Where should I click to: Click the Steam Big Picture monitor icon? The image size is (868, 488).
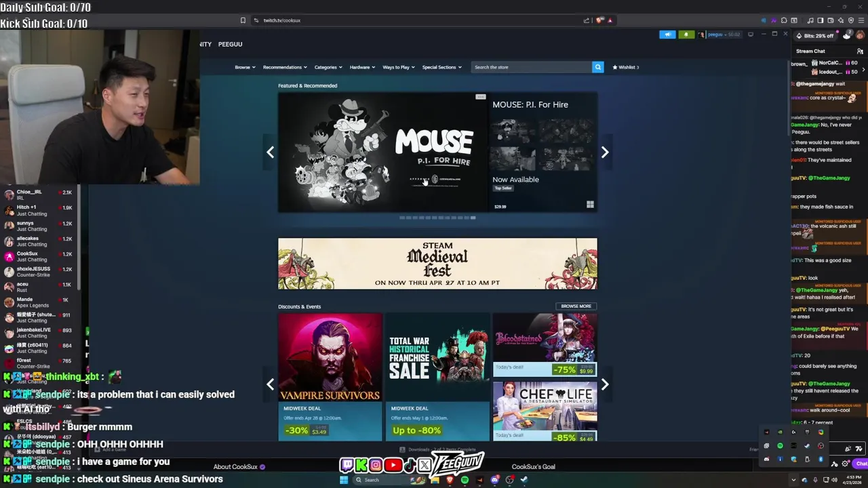(751, 34)
